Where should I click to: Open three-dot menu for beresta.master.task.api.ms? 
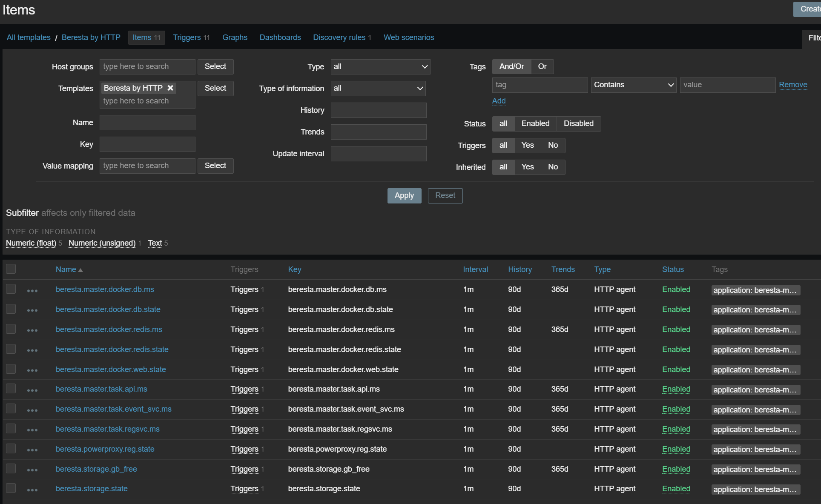pyautogui.click(x=32, y=390)
